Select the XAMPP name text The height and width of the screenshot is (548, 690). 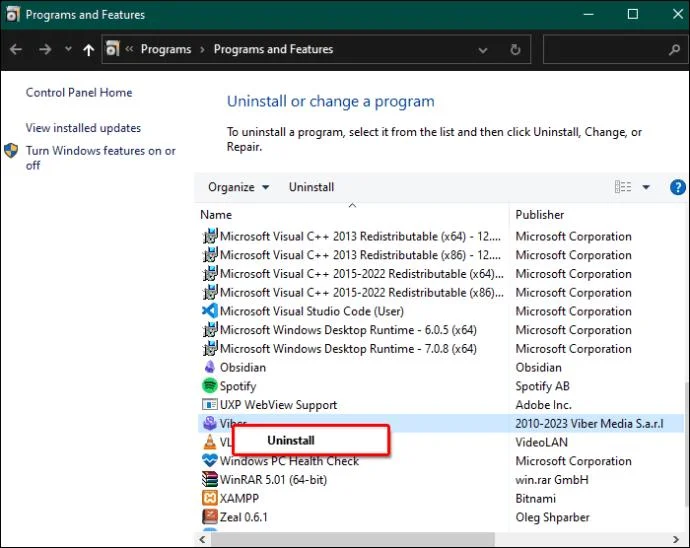[239, 499]
